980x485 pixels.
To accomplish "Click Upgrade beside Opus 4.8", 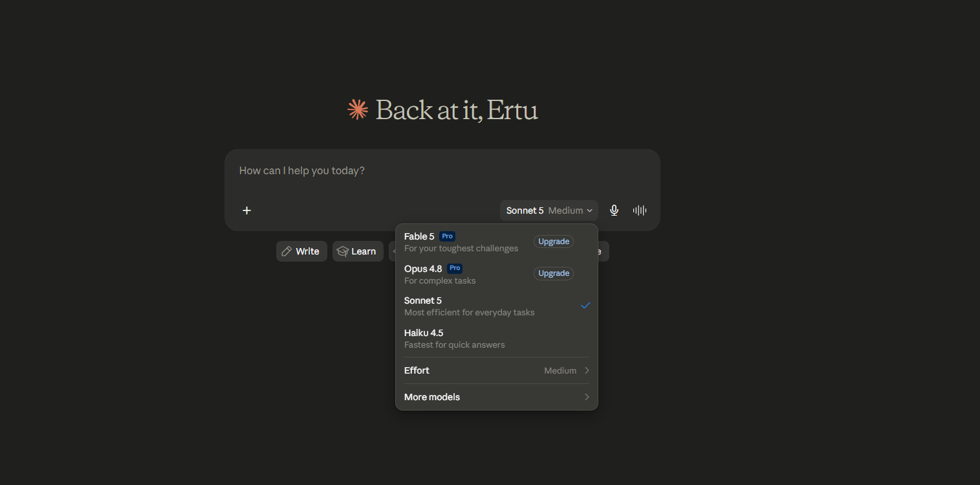I will point(554,273).
